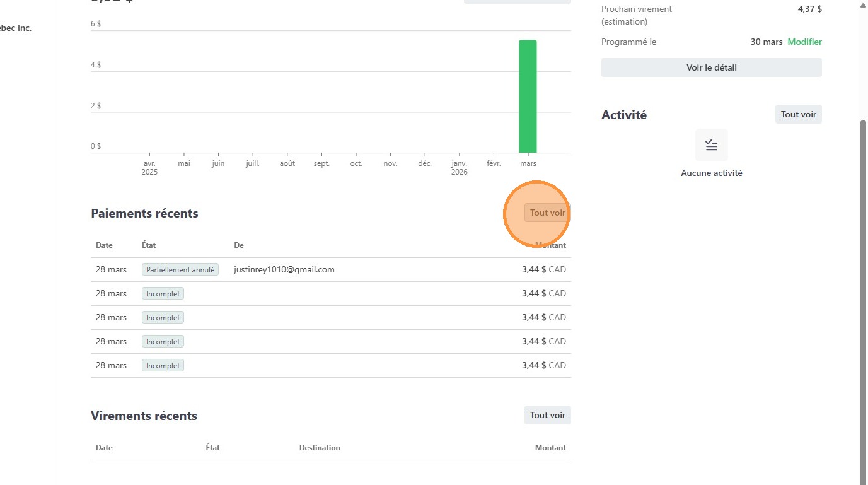The height and width of the screenshot is (485, 868).
Task: Click the 4,37 $ next transfer amount
Action: coord(809,9)
